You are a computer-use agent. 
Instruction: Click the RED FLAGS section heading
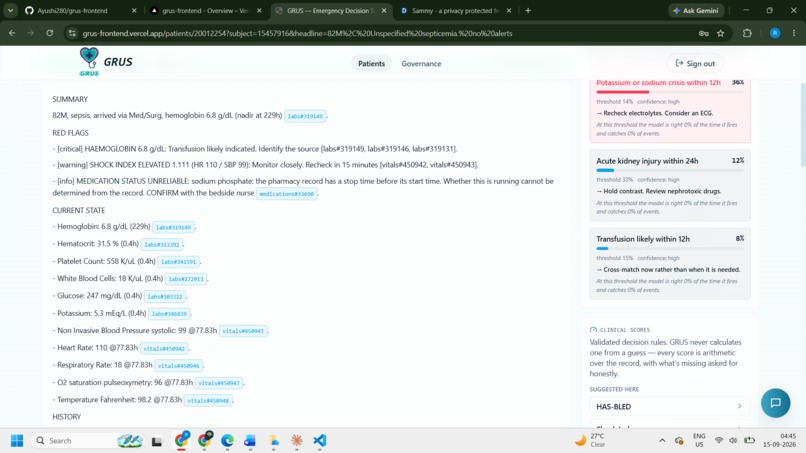pos(70,133)
